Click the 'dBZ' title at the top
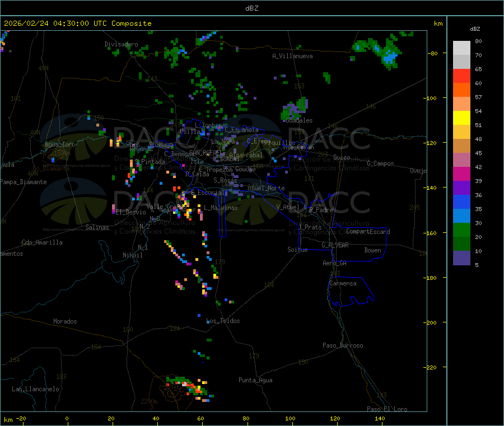The height and width of the screenshot is (426, 504). [251, 8]
